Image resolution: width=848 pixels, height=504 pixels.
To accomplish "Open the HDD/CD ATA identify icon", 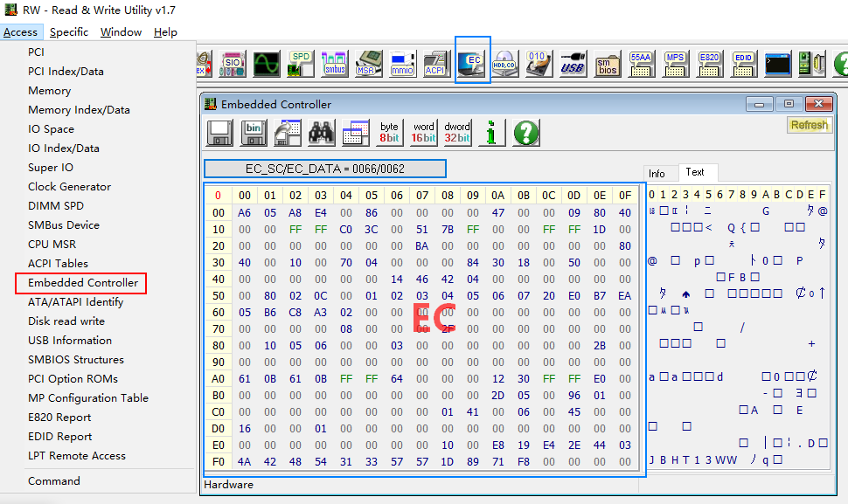I will (504, 64).
